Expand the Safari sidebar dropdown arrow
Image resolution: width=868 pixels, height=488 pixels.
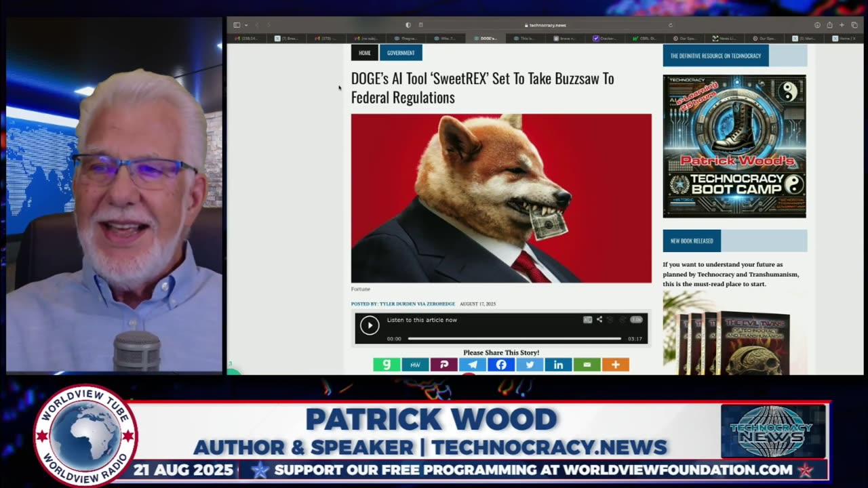[245, 25]
